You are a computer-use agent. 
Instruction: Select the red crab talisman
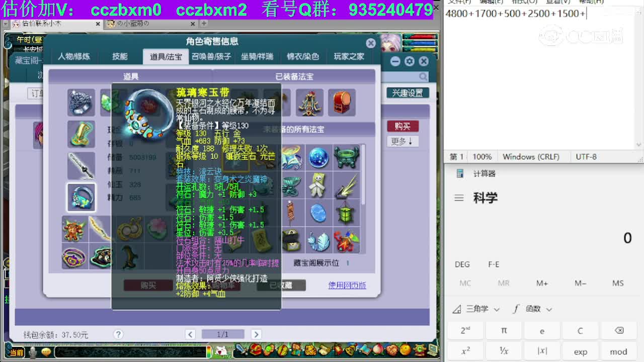[346, 240]
